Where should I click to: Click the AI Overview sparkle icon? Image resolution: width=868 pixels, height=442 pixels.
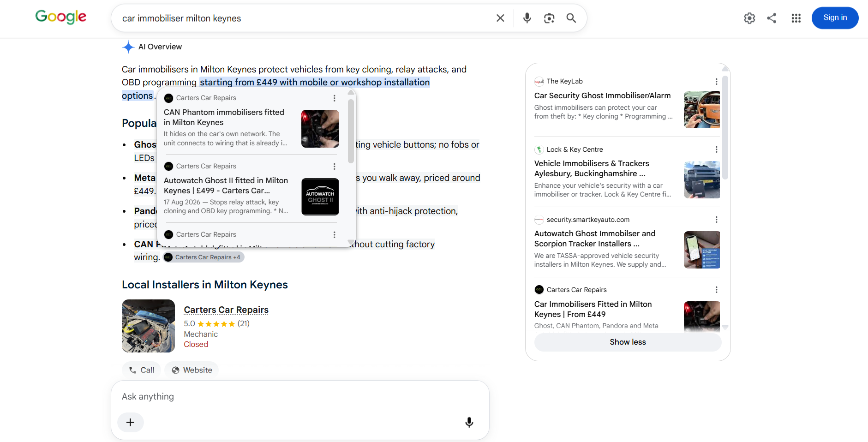pyautogui.click(x=128, y=47)
